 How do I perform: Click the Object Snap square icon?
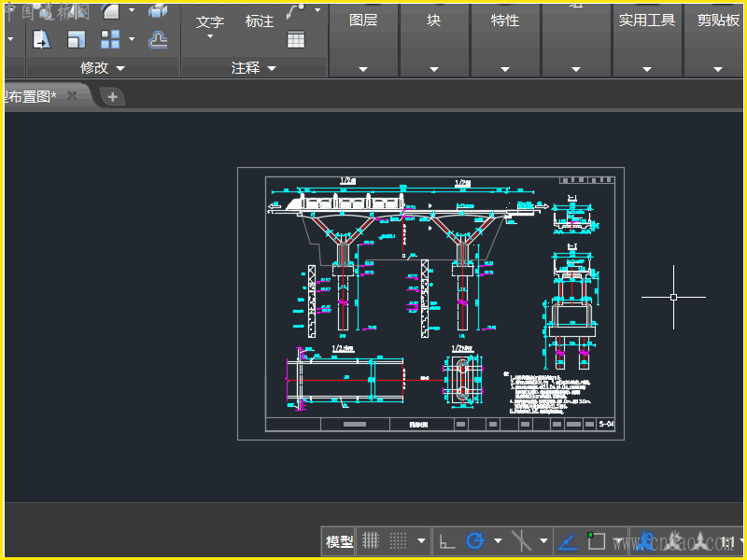[x=597, y=540]
